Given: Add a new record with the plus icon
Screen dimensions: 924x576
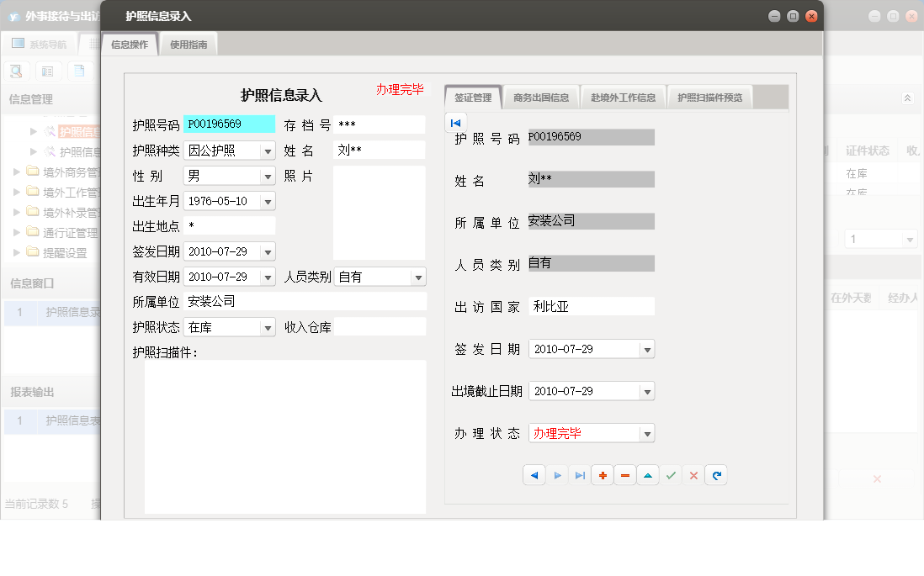Looking at the screenshot, I should pyautogui.click(x=602, y=475).
